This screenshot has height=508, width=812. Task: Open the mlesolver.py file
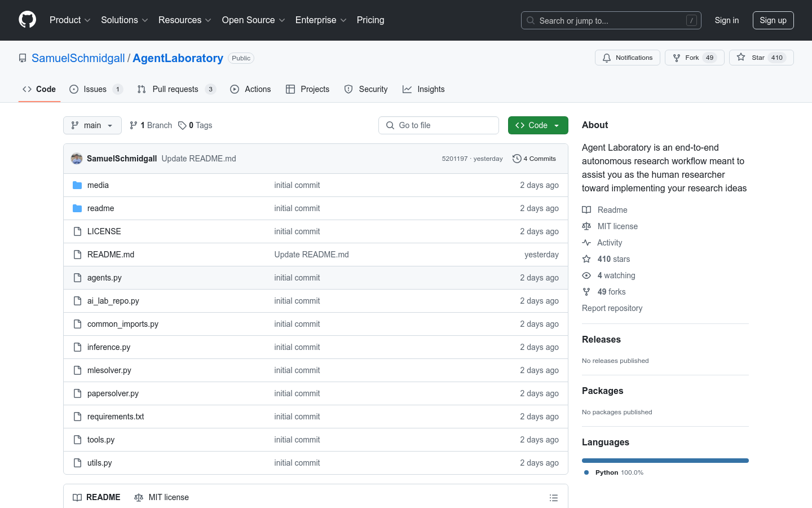(109, 370)
